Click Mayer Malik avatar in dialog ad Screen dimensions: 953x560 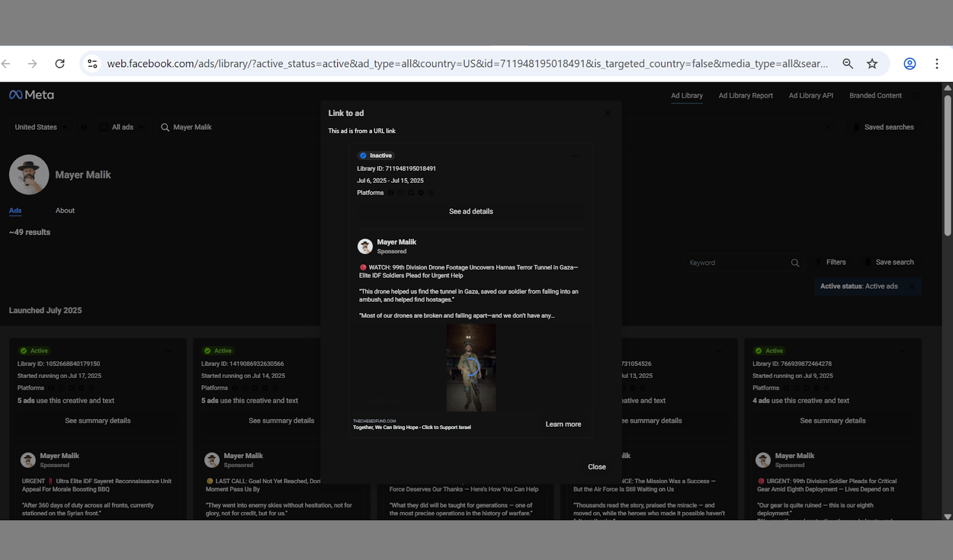click(x=365, y=246)
